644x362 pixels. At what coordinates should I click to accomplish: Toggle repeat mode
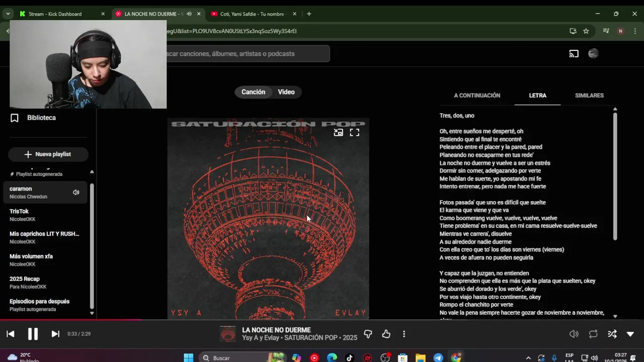(x=593, y=334)
